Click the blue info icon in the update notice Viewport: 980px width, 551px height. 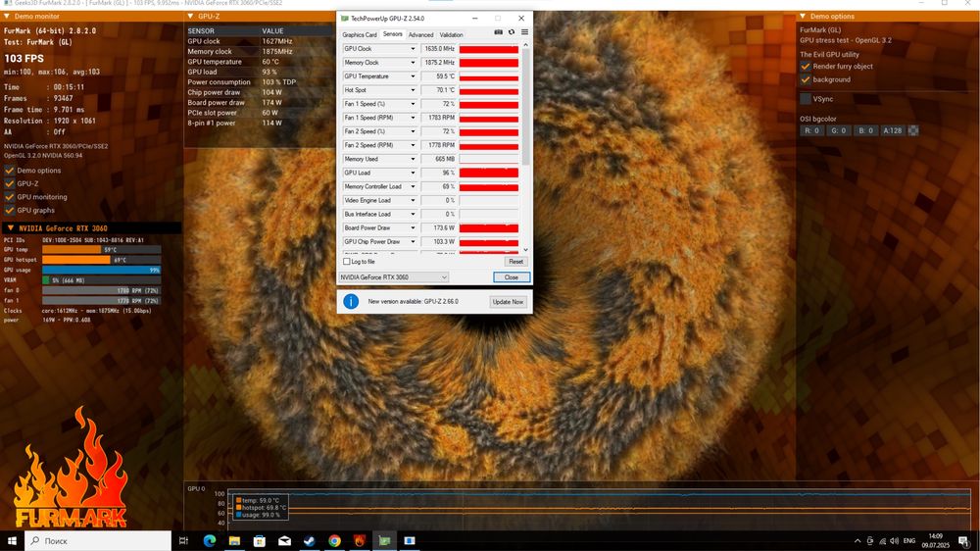click(351, 301)
